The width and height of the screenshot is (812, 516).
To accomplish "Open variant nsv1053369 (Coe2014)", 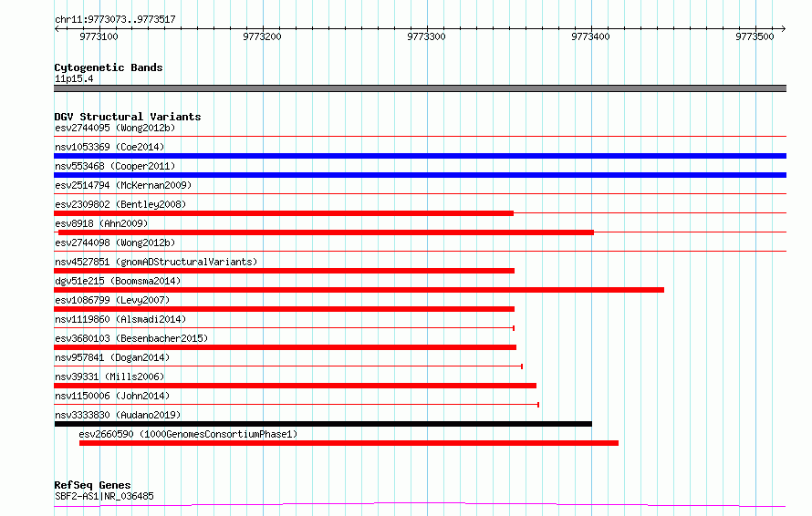I will [x=109, y=147].
